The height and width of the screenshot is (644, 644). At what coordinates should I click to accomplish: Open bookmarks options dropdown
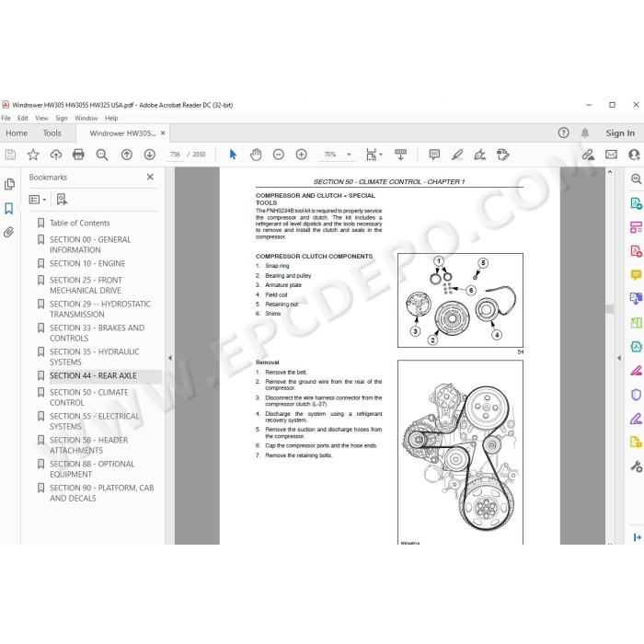[x=38, y=200]
